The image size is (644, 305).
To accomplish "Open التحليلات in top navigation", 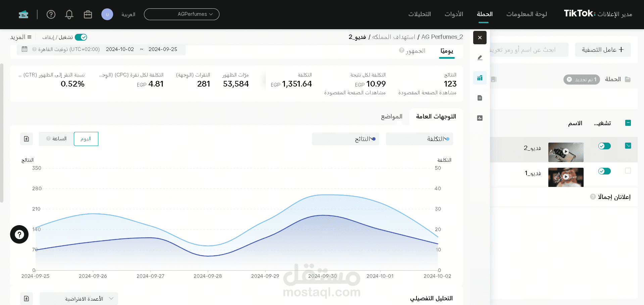I will 419,14.
